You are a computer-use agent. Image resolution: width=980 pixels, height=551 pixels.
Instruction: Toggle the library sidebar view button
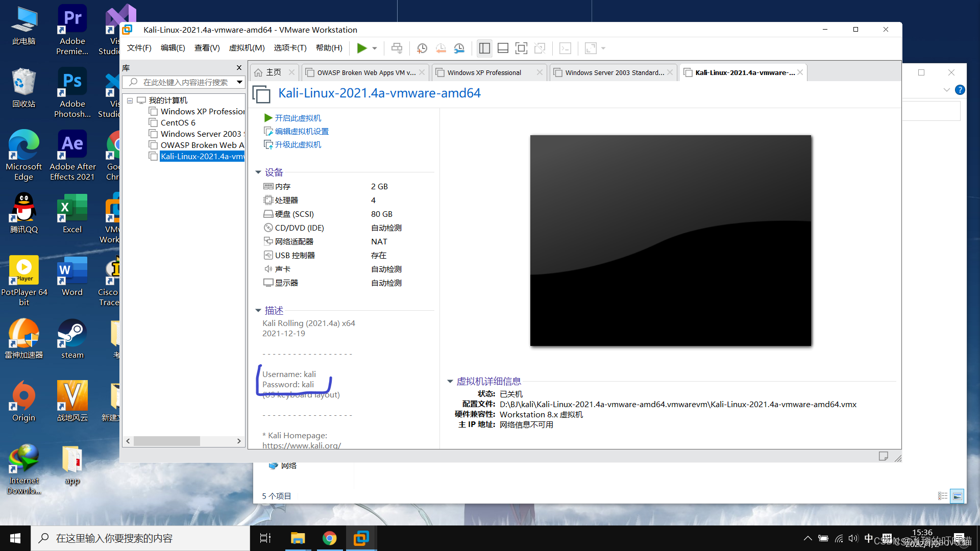point(484,48)
